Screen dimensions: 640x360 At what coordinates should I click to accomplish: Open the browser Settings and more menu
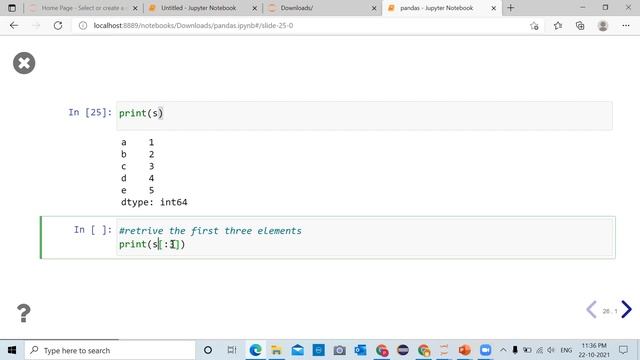point(626,26)
